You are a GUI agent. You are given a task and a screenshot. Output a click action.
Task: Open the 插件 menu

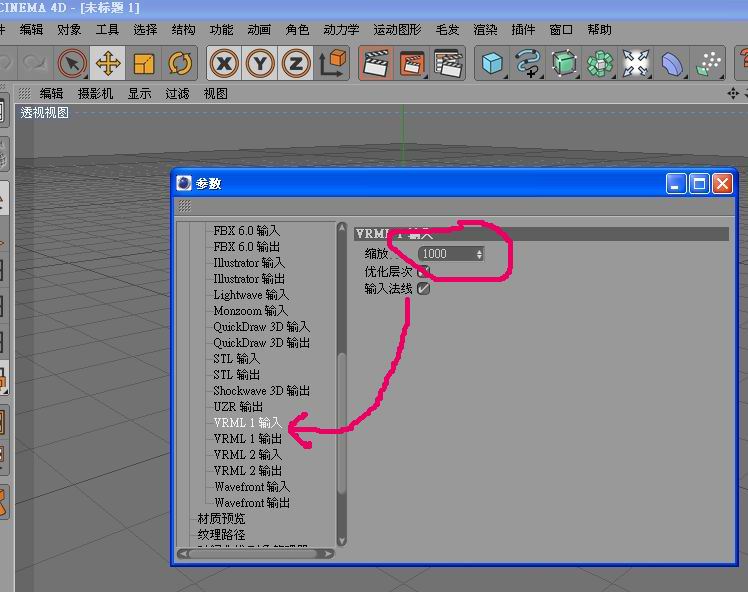click(523, 30)
